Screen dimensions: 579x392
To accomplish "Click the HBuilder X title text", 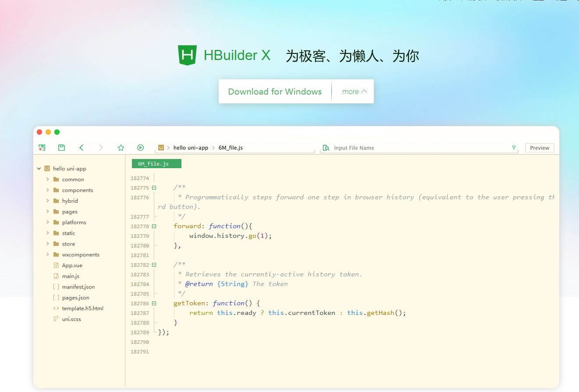I will pyautogui.click(x=237, y=55).
